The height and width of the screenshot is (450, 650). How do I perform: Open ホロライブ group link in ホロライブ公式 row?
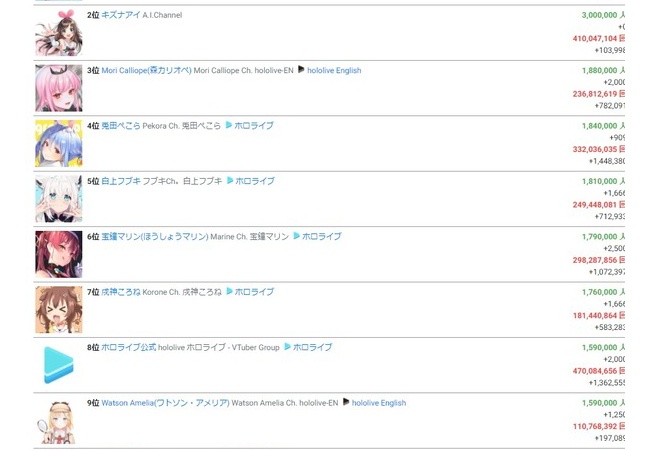(x=313, y=347)
